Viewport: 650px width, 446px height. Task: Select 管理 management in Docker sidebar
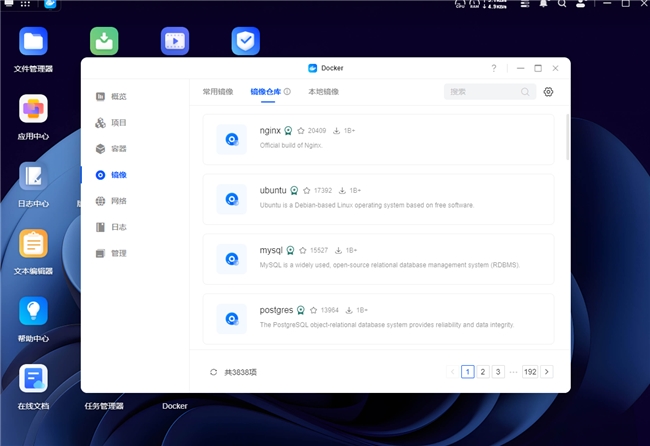point(111,253)
